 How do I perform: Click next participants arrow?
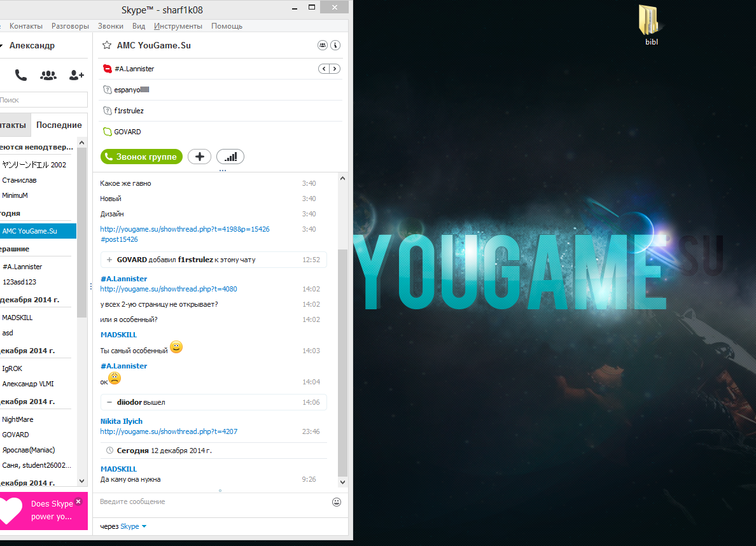click(x=335, y=69)
